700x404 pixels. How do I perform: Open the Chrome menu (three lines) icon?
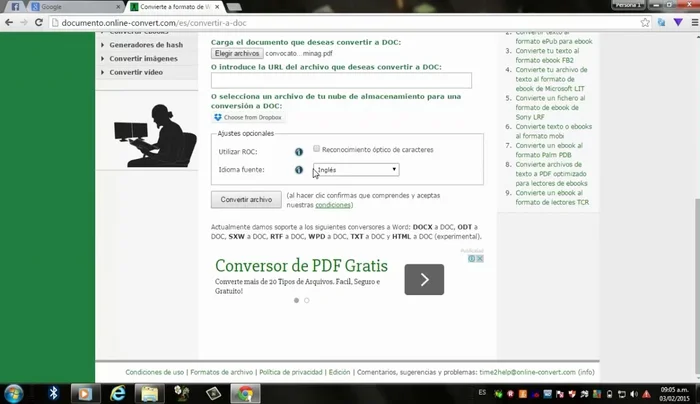click(x=695, y=22)
